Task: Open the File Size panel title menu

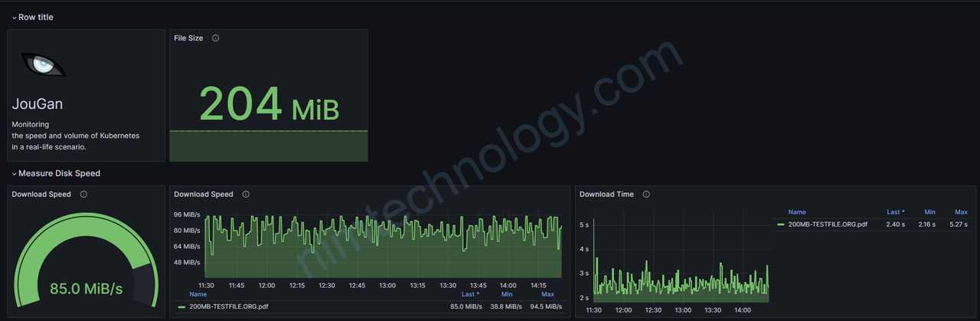Action: (188, 38)
